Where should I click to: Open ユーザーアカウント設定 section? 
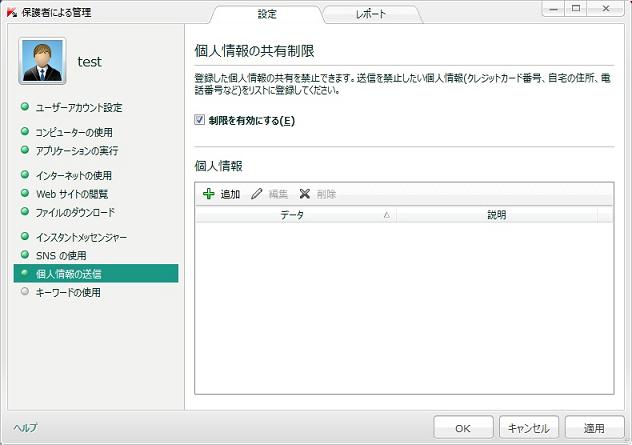click(79, 108)
